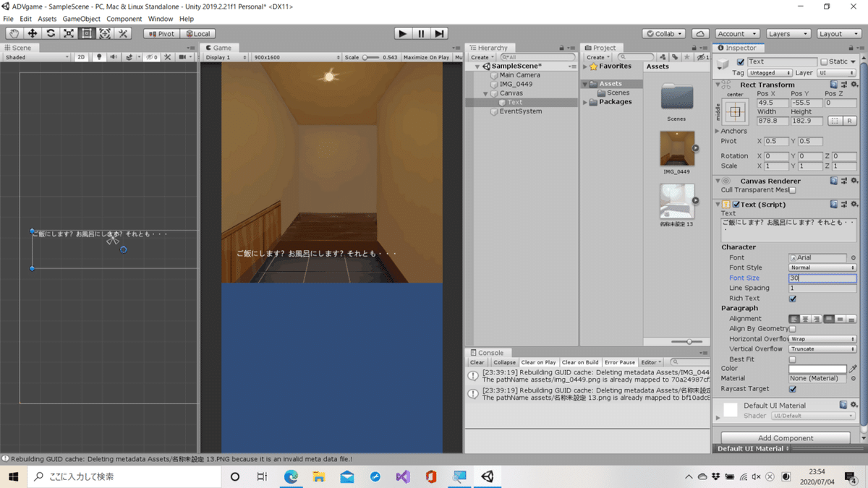Viewport: 868px width, 488px height.
Task: Open Microsoft Edge in taskbar
Action: point(291,476)
